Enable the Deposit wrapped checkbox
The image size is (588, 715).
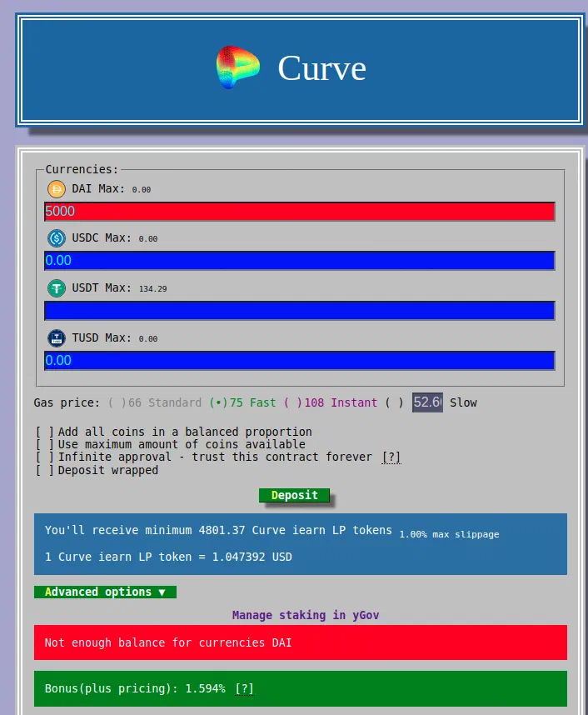click(45, 470)
